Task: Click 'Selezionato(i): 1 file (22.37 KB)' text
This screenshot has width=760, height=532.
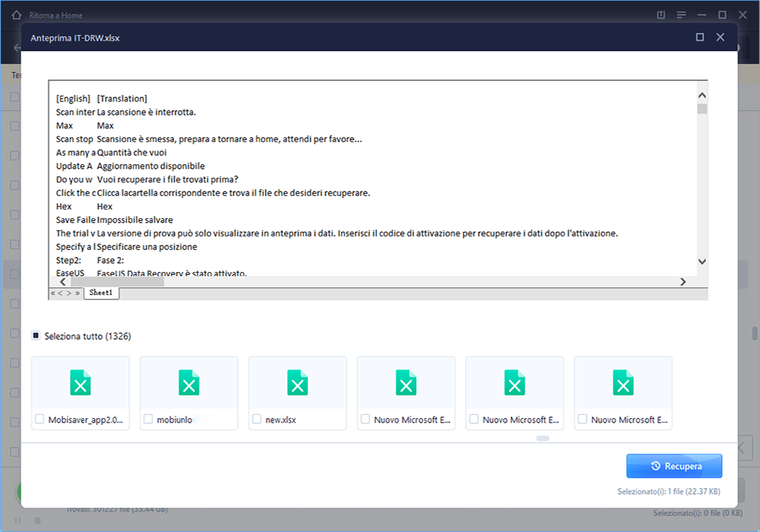Action: click(x=669, y=492)
